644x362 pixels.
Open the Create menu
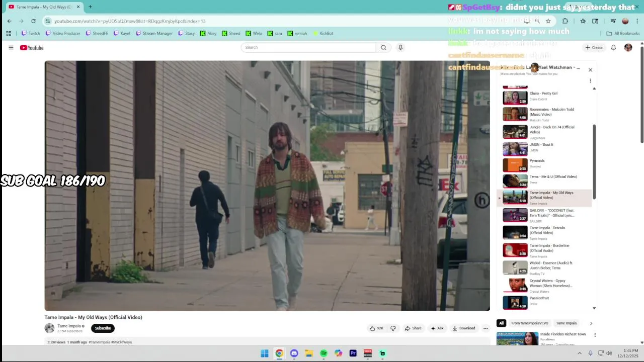click(x=594, y=47)
